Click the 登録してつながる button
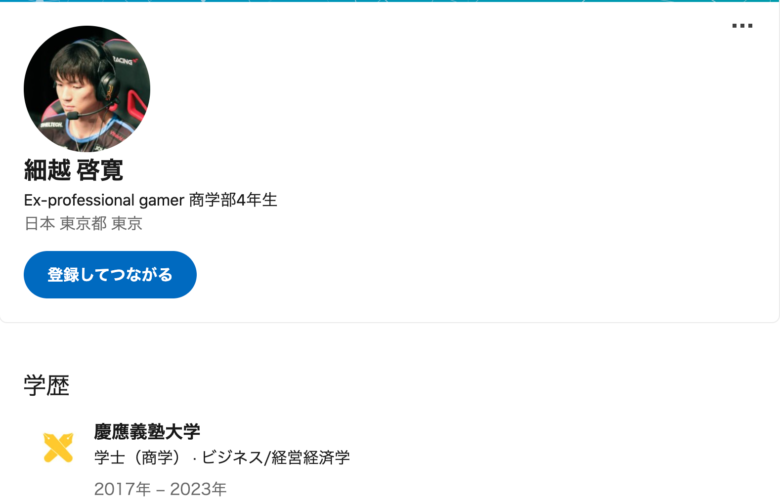The image size is (780, 501). [110, 275]
